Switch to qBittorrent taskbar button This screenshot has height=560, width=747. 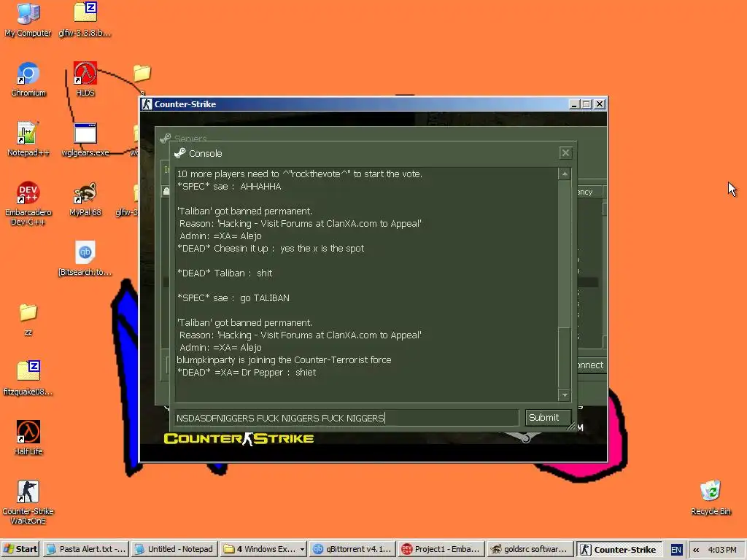[x=352, y=549]
